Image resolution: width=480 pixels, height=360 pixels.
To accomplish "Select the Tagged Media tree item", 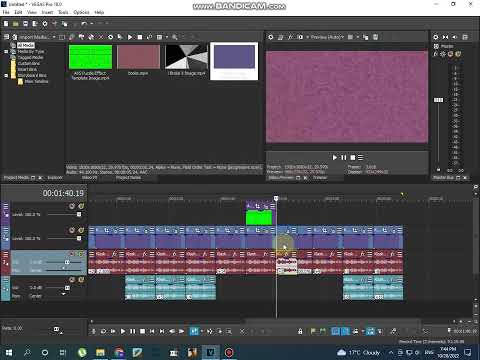I will coord(30,57).
